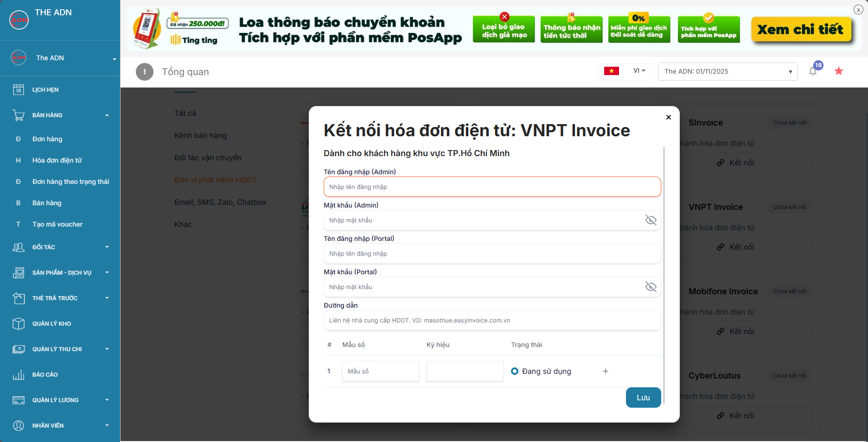Focus the Đường dẫn URL field
The height and width of the screenshot is (442, 868).
pyautogui.click(x=492, y=320)
